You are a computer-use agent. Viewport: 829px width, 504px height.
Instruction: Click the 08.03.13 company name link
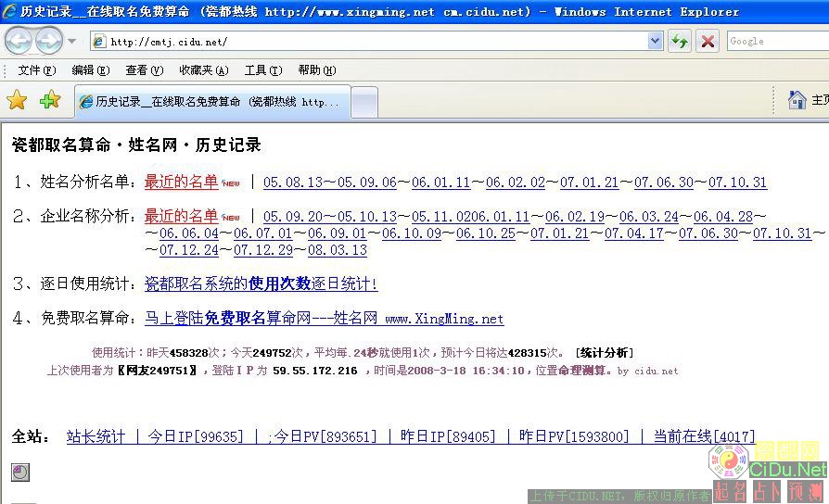click(x=338, y=250)
